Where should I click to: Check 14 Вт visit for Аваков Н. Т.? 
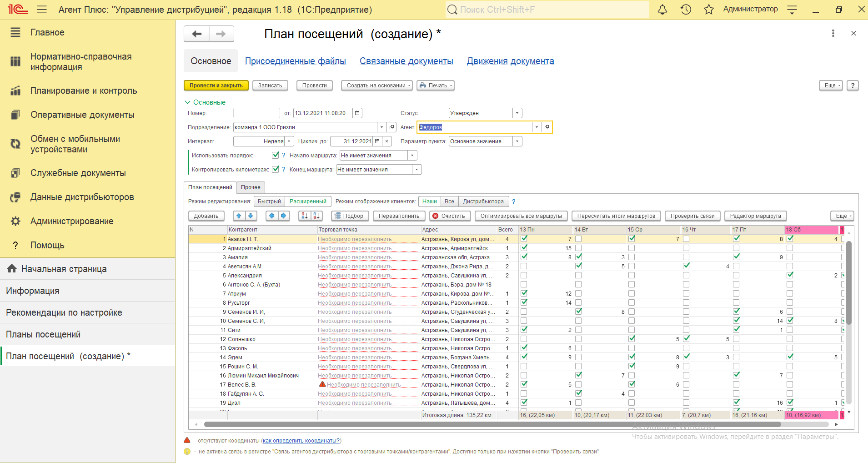click(x=578, y=239)
